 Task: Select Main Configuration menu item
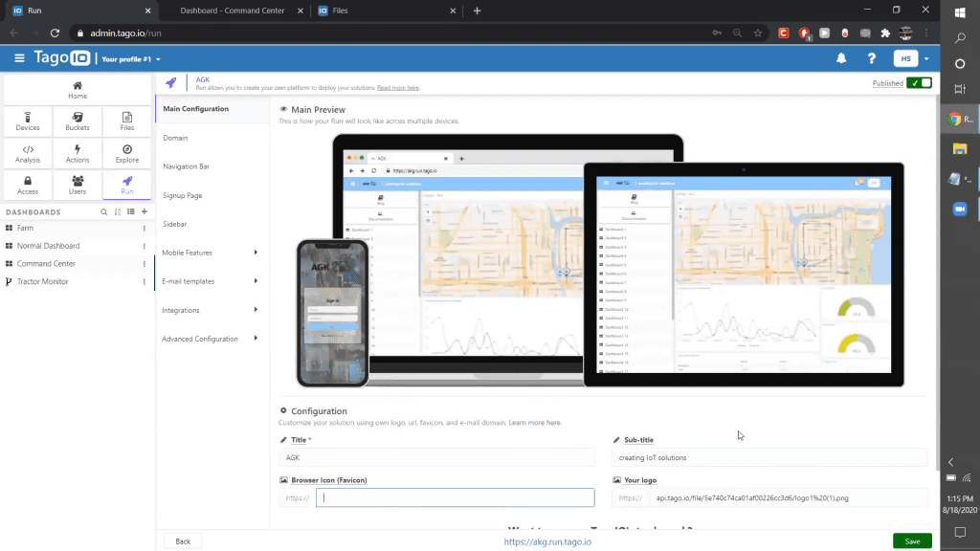[x=212, y=109]
